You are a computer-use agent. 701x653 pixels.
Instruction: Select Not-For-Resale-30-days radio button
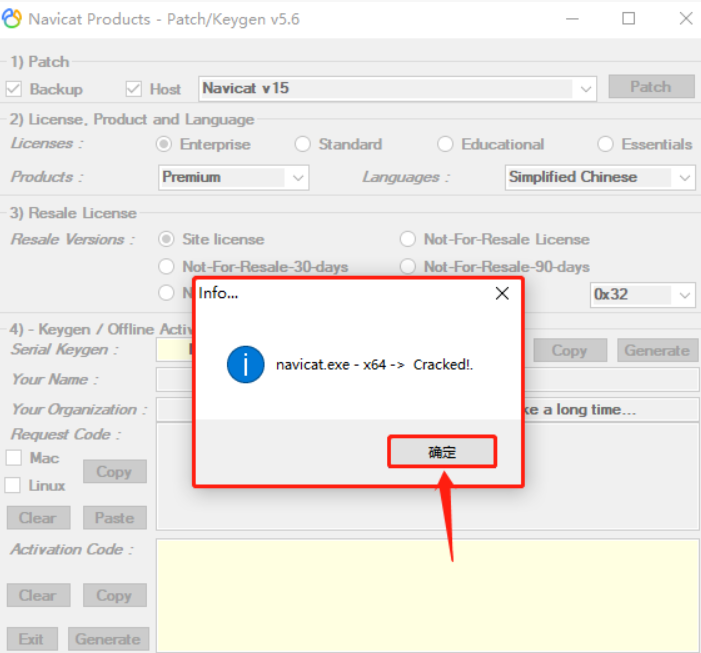click(166, 267)
